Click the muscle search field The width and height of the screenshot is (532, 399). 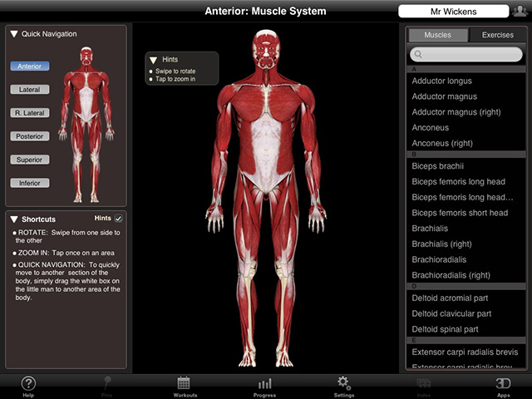click(466, 54)
